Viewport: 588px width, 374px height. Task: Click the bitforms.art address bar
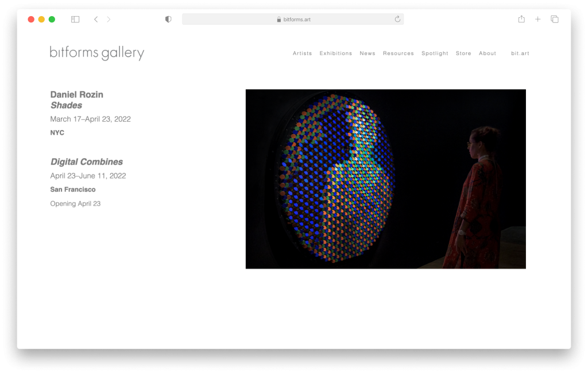coord(293,20)
